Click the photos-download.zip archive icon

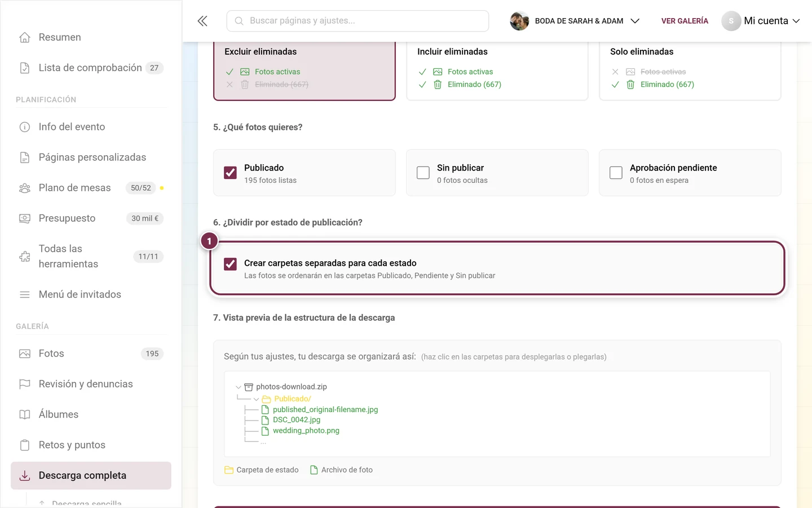tap(249, 387)
